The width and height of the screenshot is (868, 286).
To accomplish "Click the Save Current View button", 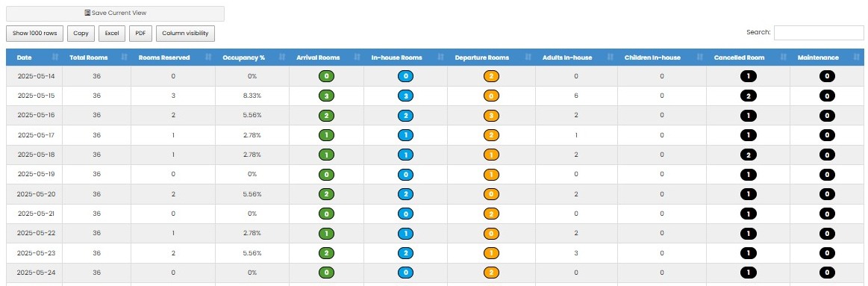I will pyautogui.click(x=115, y=13).
